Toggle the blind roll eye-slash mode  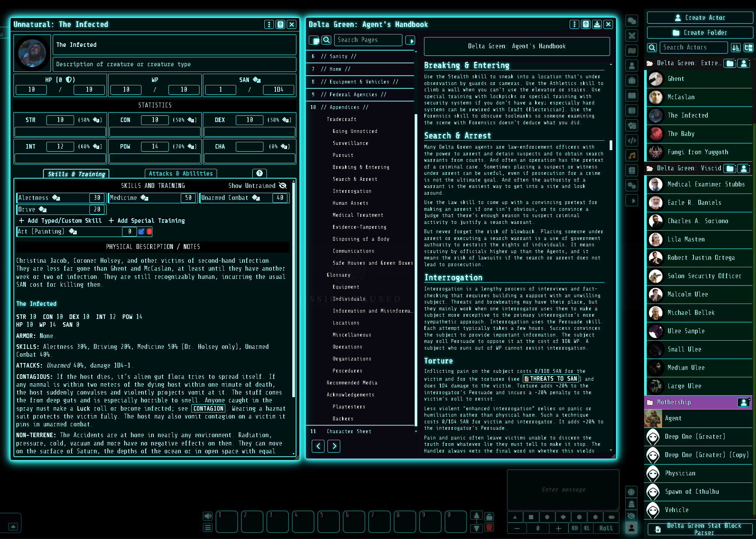(x=631, y=516)
